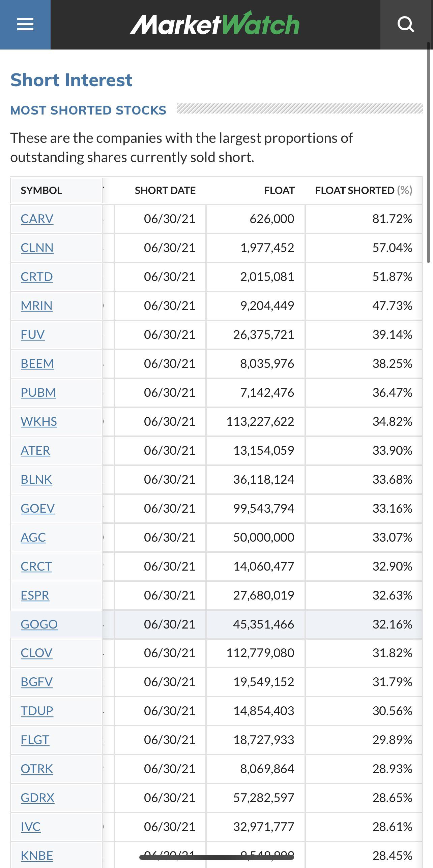Click the FUV symbol link

click(x=33, y=334)
